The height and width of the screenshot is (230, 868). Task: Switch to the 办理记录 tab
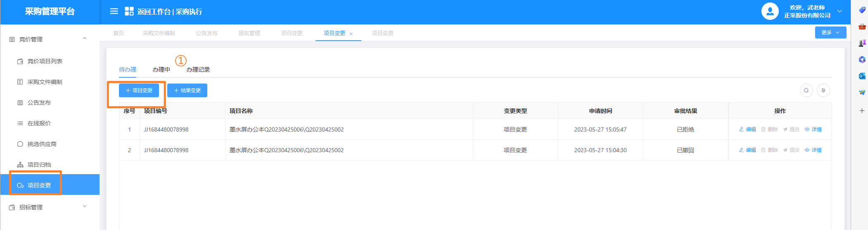[198, 69]
